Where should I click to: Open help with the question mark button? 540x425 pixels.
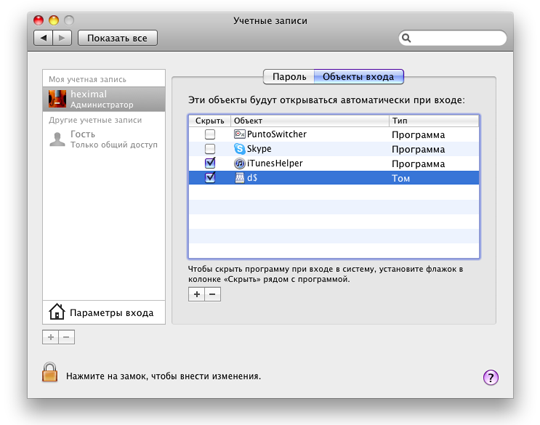point(490,377)
